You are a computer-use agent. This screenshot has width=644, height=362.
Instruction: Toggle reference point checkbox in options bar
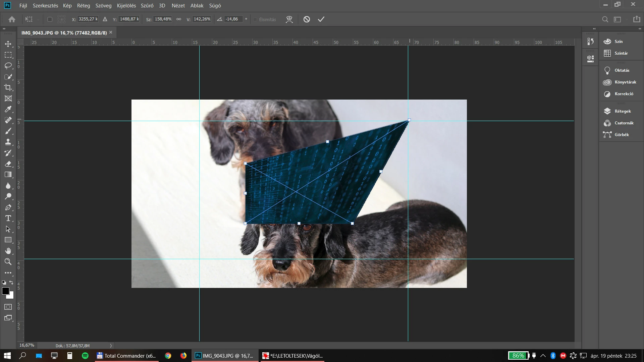(50, 19)
